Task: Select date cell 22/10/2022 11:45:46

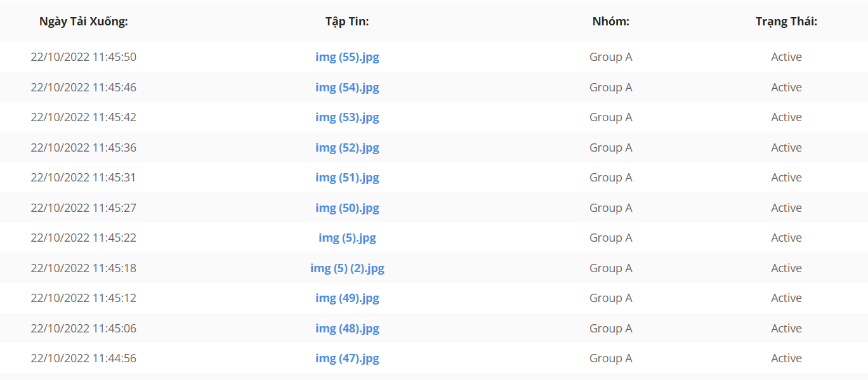Action: click(x=84, y=88)
